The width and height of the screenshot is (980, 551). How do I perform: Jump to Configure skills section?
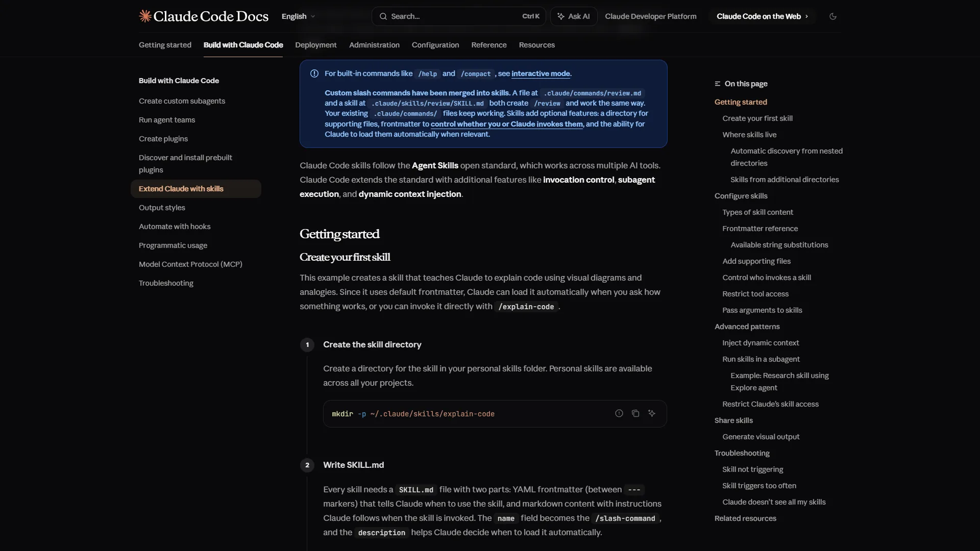coord(741,196)
